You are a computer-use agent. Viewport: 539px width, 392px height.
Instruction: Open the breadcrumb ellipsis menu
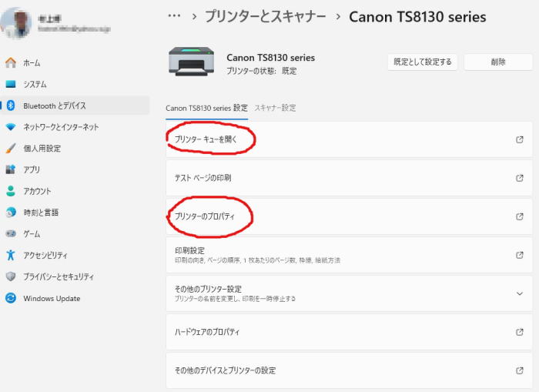click(x=174, y=16)
